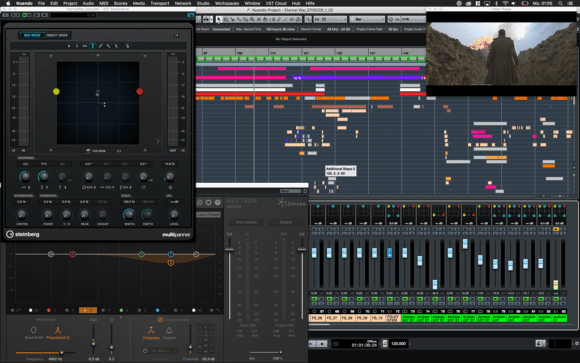Click the red right channel ball in panner
580x363 pixels.
139,91
